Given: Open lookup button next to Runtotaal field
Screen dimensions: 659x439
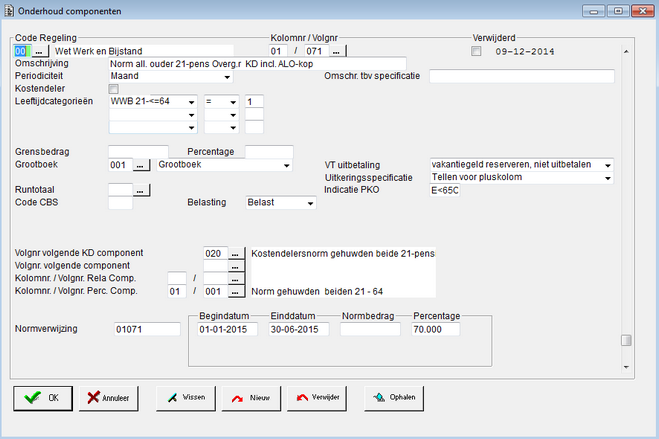Looking at the screenshot, I should coord(141,190).
